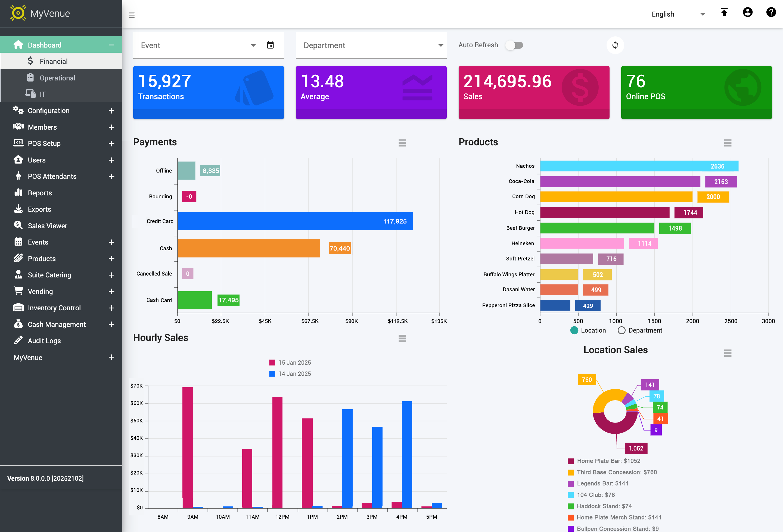Toggle the Auto Refresh switch
783x532 pixels.
click(514, 45)
